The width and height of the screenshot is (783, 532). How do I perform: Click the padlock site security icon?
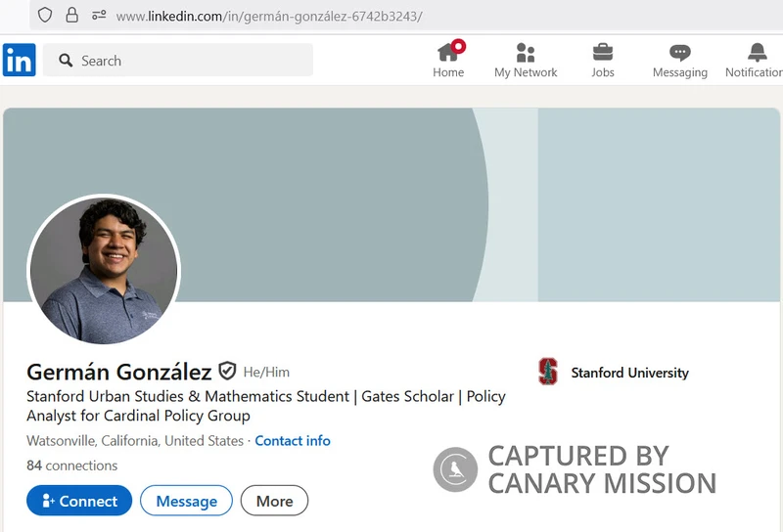click(71, 15)
